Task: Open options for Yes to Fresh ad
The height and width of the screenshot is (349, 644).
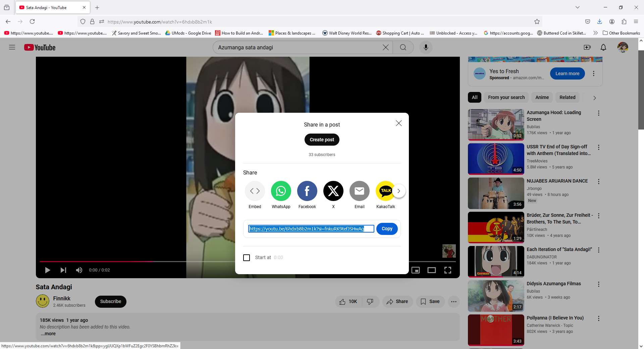Action: point(594,73)
